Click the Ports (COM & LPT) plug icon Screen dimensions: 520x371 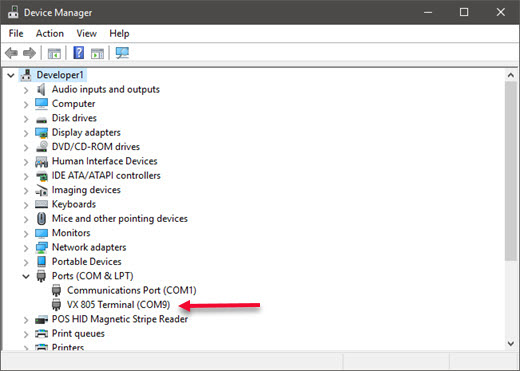click(x=41, y=276)
